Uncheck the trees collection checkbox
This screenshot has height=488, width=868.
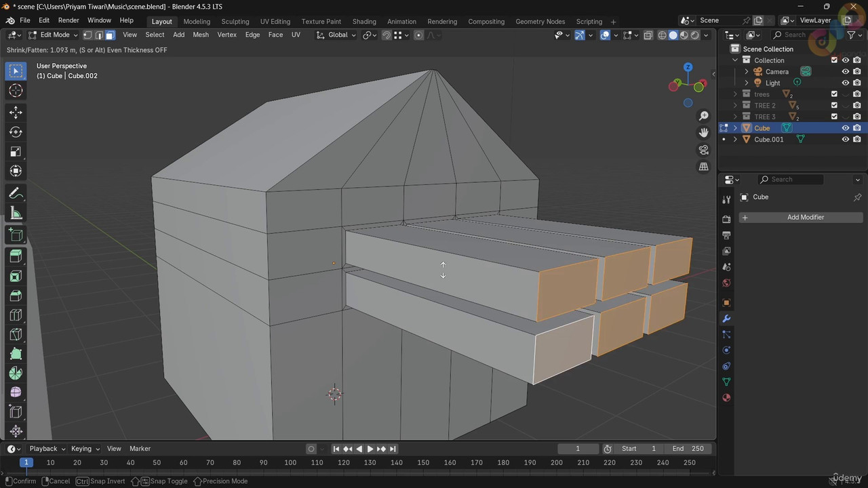click(835, 94)
